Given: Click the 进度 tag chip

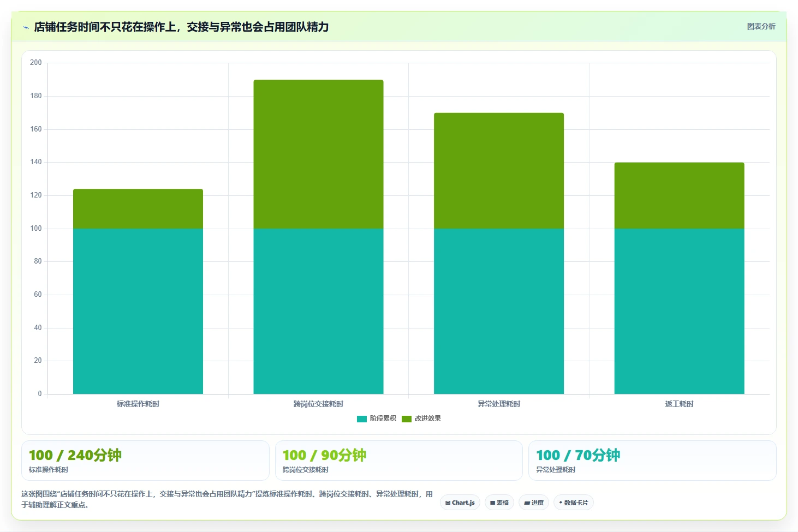Looking at the screenshot, I should coord(534,503).
